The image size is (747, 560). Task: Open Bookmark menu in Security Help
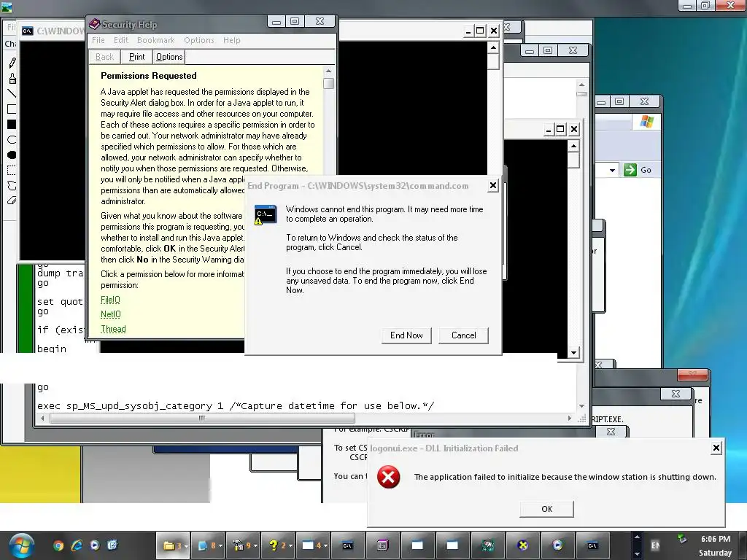156,40
